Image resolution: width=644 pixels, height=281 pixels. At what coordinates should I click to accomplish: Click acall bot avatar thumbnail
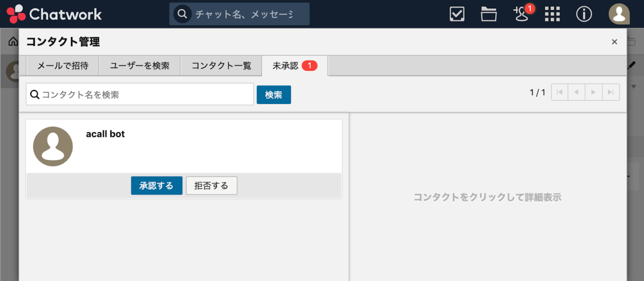pyautogui.click(x=53, y=146)
